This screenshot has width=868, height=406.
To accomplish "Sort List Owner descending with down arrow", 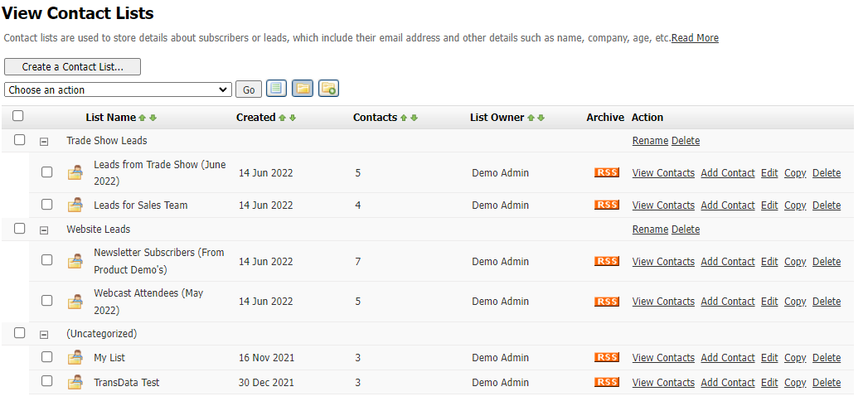I will pyautogui.click(x=541, y=118).
